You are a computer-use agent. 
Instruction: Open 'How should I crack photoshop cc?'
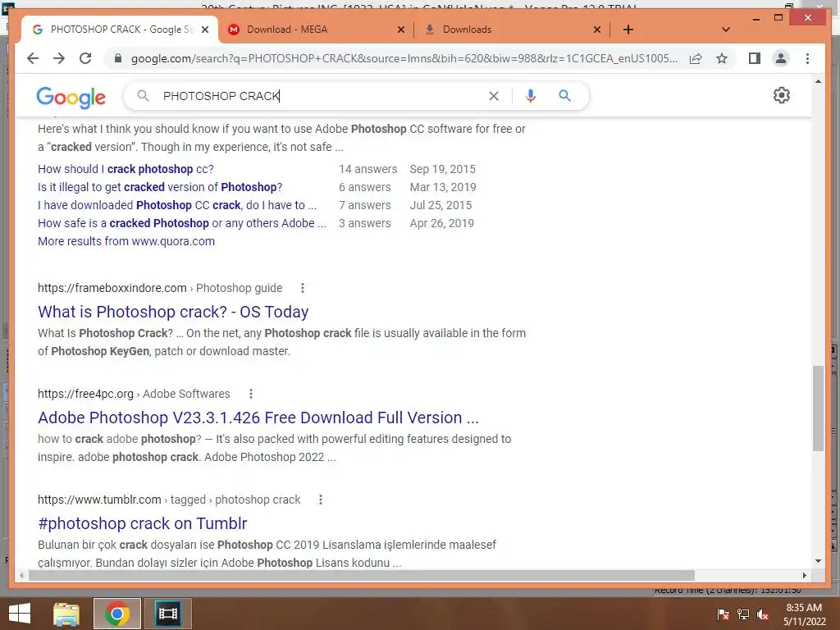(x=126, y=169)
